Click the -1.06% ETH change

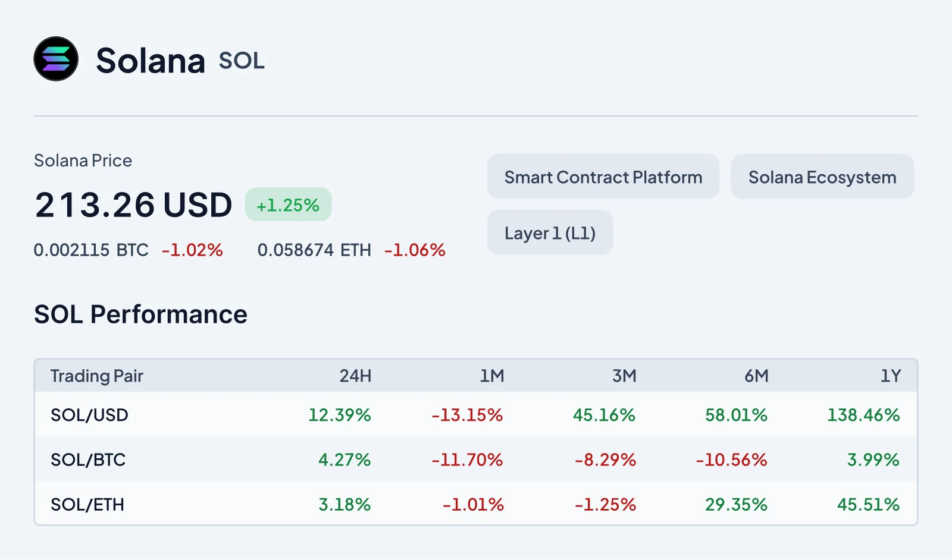click(x=415, y=250)
